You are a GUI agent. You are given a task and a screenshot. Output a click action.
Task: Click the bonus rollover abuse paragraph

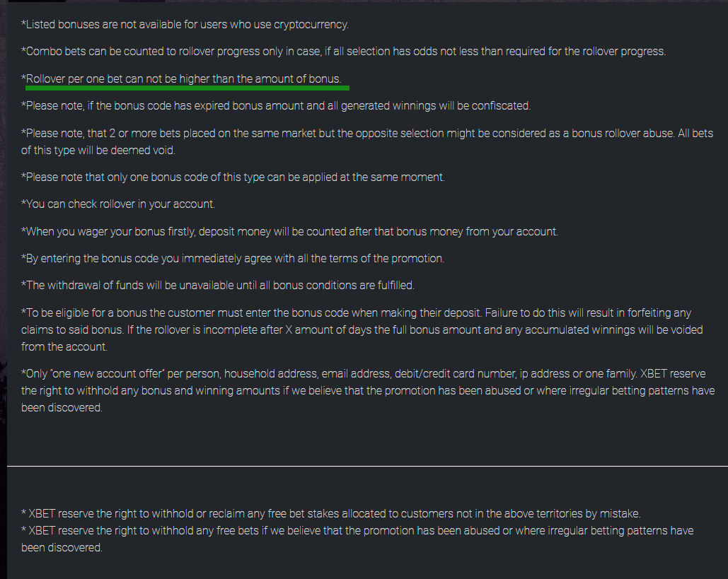366,142
